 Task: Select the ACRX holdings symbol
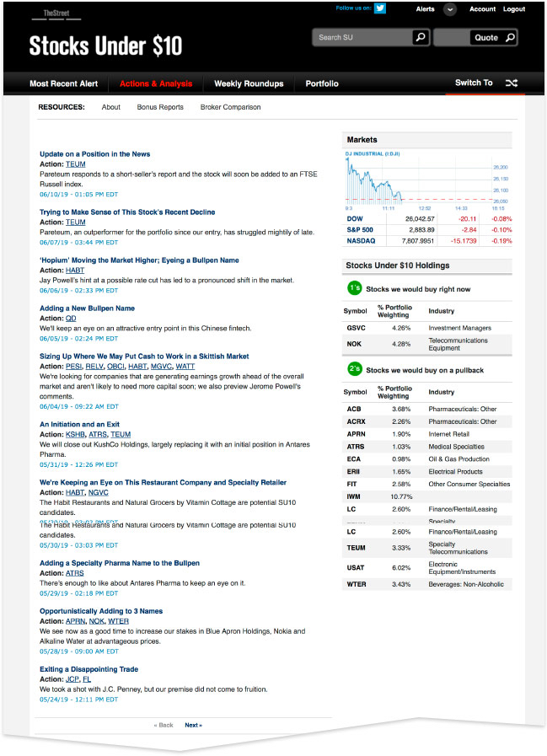[x=356, y=421]
